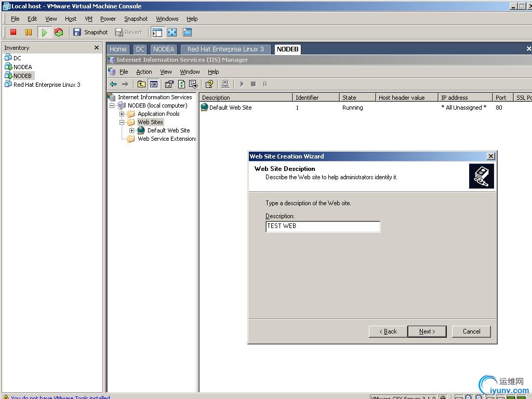Image resolution: width=532 pixels, height=399 pixels.
Task: Toggle the inventory view icon
Action: coord(157,32)
